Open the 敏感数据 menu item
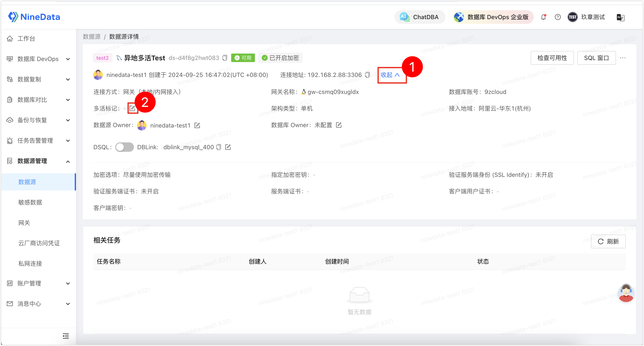Screen dimensions: 644x346 (30, 202)
